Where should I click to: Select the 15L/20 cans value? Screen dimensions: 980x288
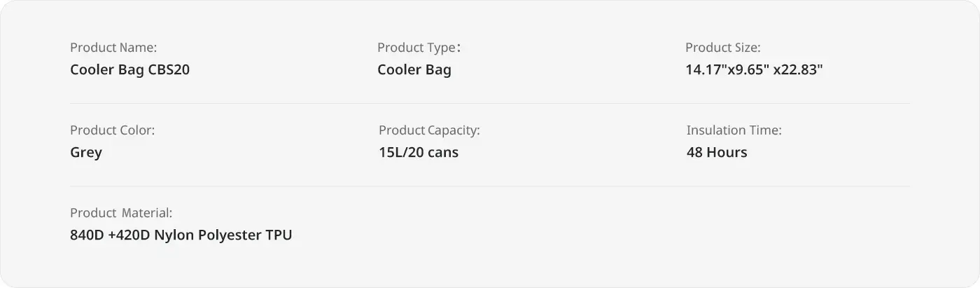click(x=419, y=153)
